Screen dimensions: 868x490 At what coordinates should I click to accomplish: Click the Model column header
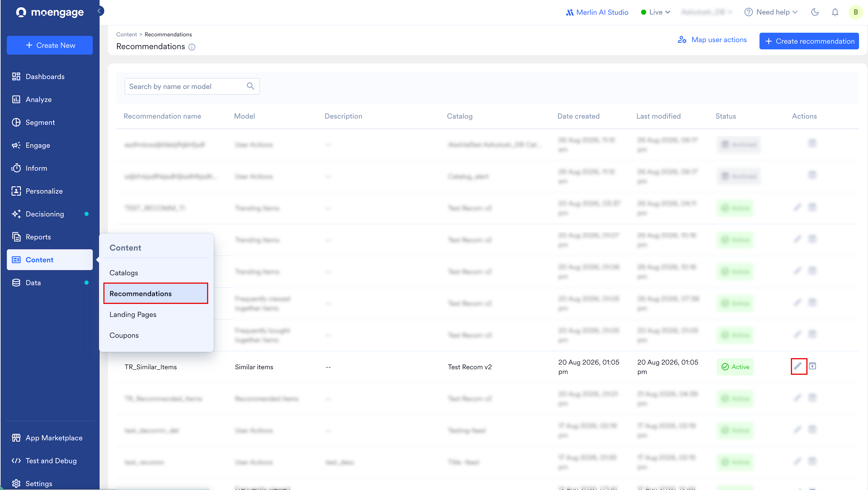click(244, 116)
